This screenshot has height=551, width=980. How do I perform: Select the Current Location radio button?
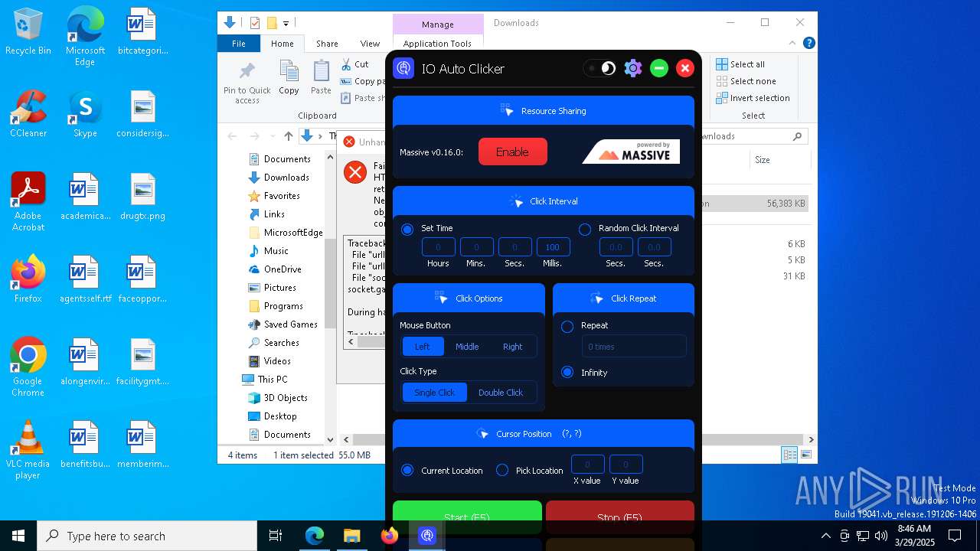click(x=407, y=470)
